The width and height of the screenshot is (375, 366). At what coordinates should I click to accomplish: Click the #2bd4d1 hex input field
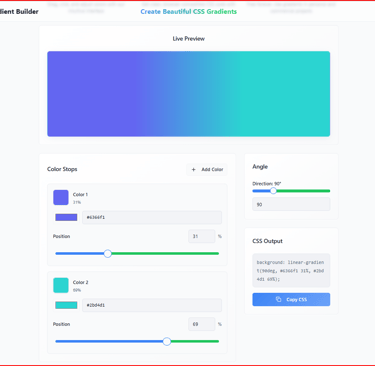[152, 305]
